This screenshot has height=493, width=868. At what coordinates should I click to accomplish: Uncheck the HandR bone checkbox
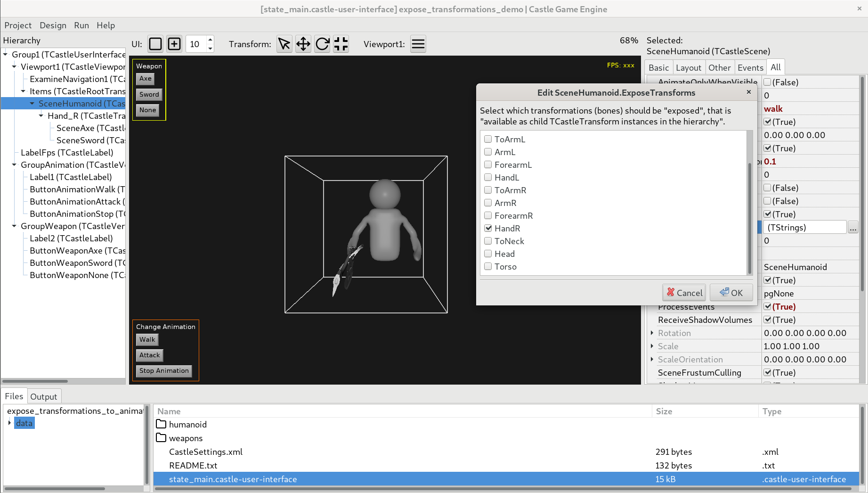click(488, 228)
